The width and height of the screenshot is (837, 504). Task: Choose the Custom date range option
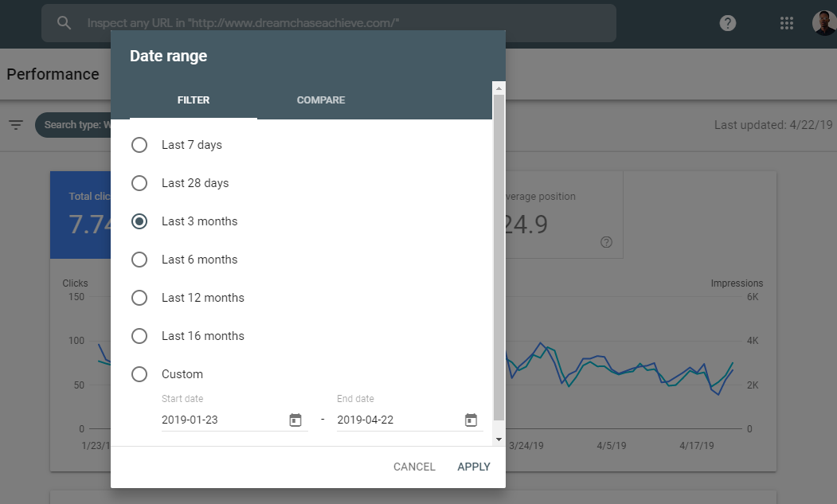[139, 374]
